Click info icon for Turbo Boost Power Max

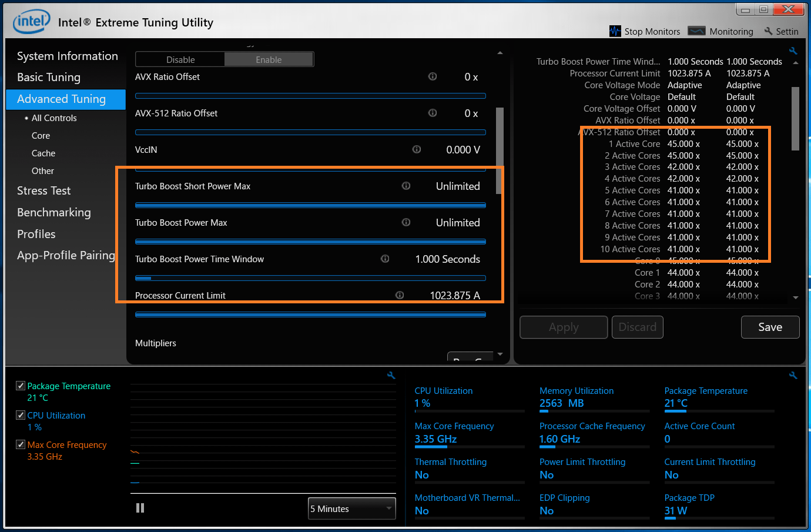point(406,222)
